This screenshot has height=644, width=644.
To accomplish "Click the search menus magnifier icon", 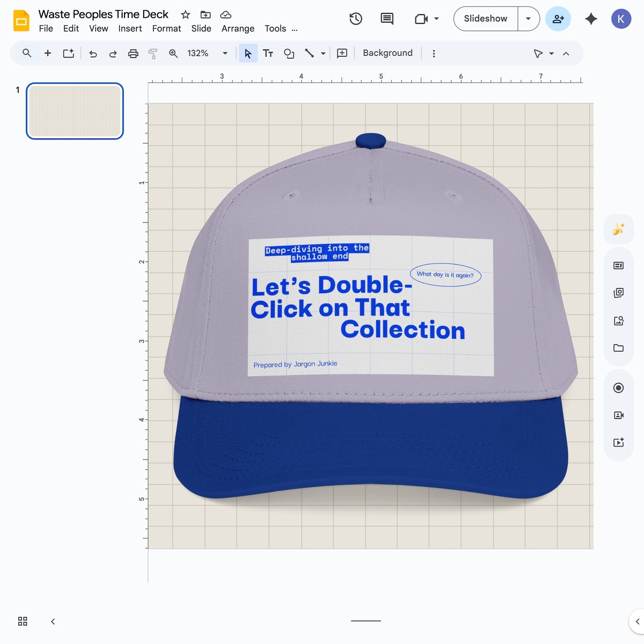I will point(27,53).
